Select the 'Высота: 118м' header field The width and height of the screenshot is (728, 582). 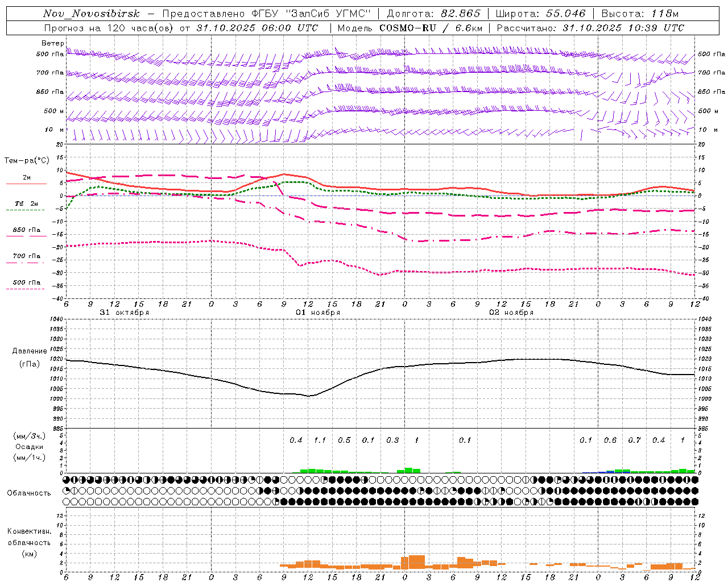[640, 14]
